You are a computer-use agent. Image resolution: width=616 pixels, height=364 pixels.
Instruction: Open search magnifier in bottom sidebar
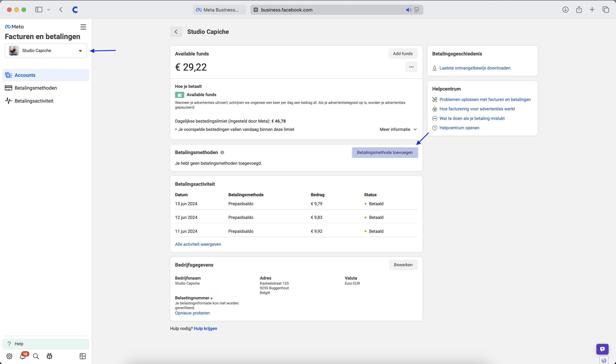pyautogui.click(x=36, y=356)
